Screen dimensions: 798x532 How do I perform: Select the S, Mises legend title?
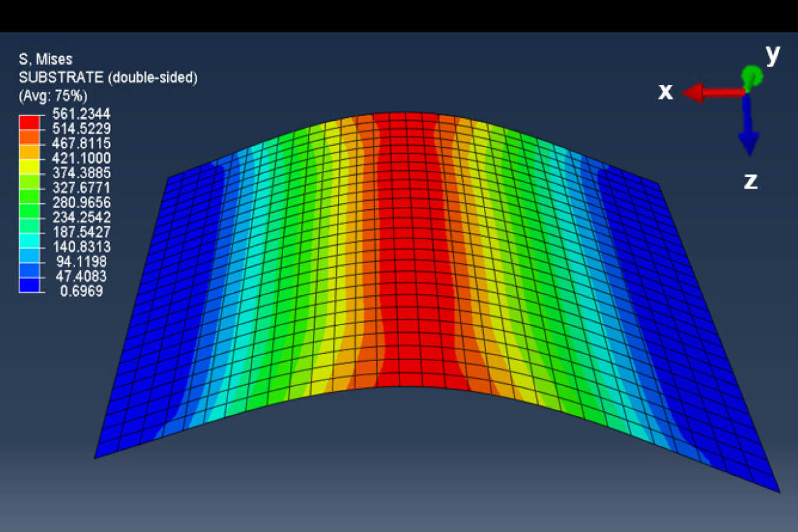(45, 60)
